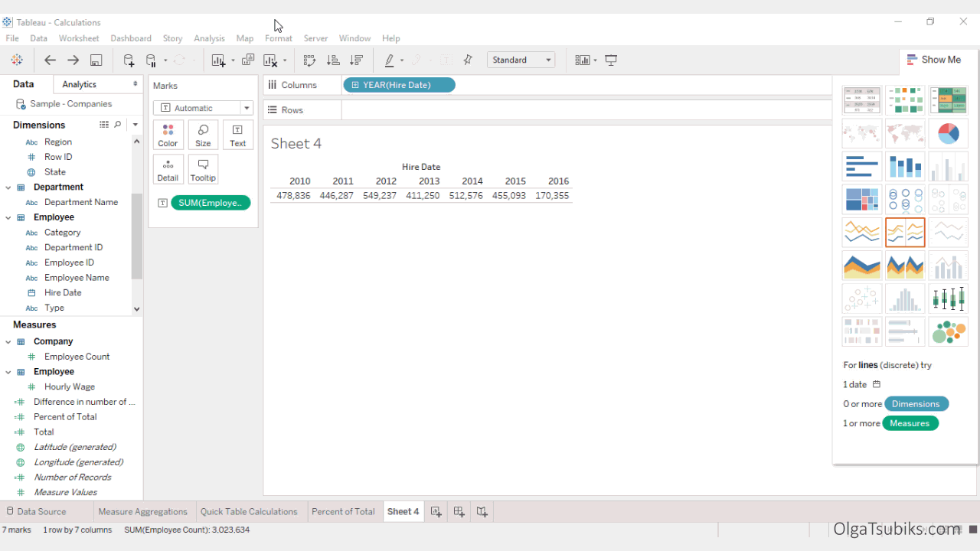The width and height of the screenshot is (980, 551).
Task: Toggle the Show Me panel
Action: coord(934,60)
